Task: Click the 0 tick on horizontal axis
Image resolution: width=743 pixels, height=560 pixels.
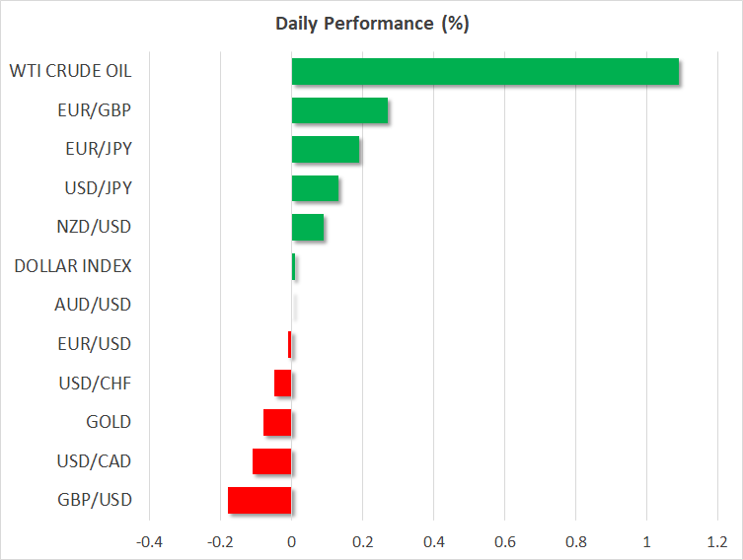Action: click(x=291, y=541)
